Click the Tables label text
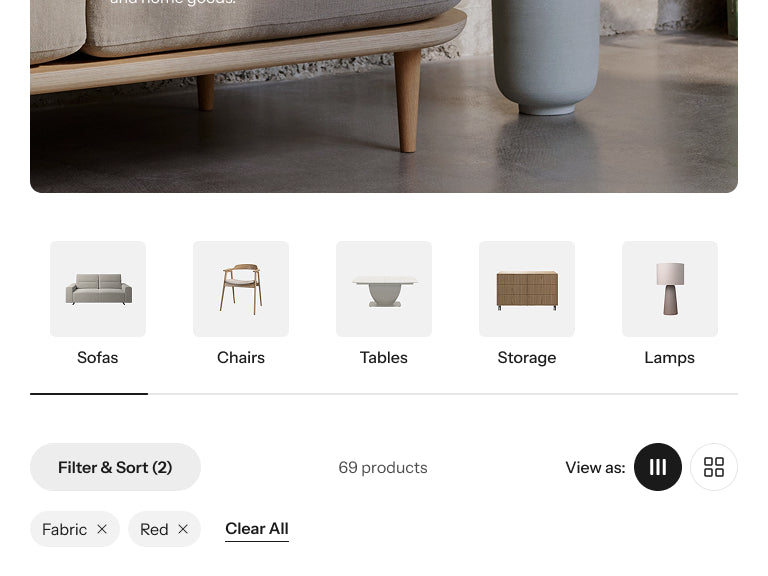Image resolution: width=768 pixels, height=576 pixels. 384,358
